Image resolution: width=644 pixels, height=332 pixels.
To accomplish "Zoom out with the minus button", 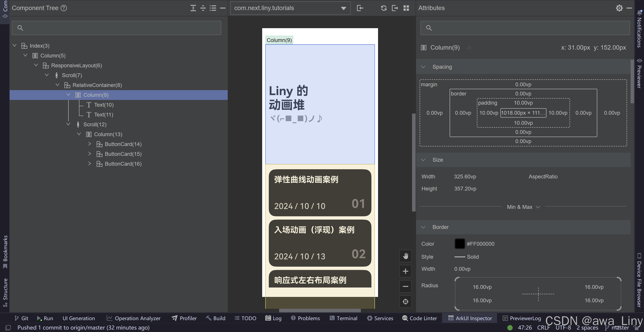I will pyautogui.click(x=405, y=286).
